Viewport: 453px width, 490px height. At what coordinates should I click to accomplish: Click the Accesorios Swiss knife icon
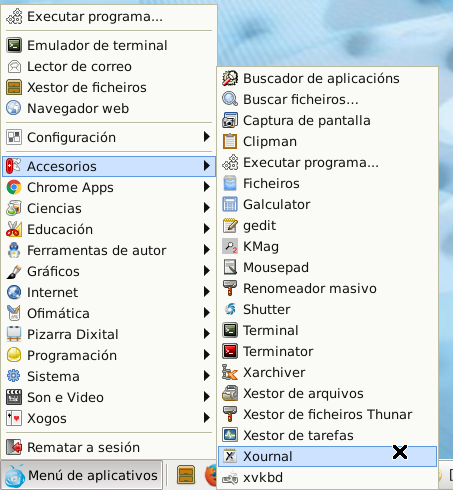(14, 166)
